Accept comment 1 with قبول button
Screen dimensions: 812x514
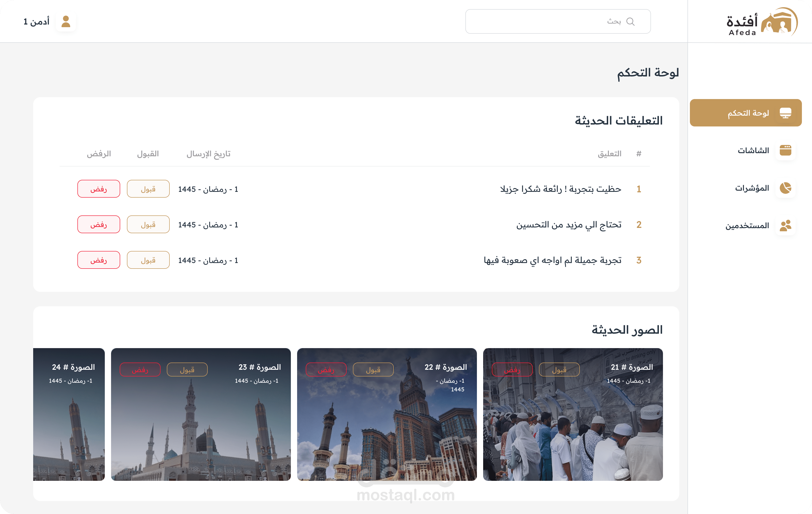coord(148,189)
